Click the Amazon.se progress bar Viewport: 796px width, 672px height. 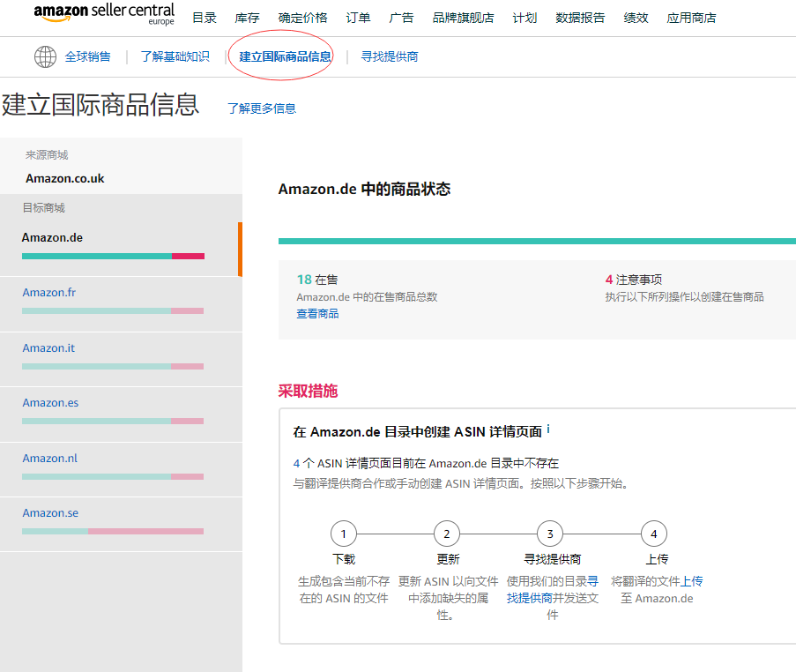click(113, 531)
